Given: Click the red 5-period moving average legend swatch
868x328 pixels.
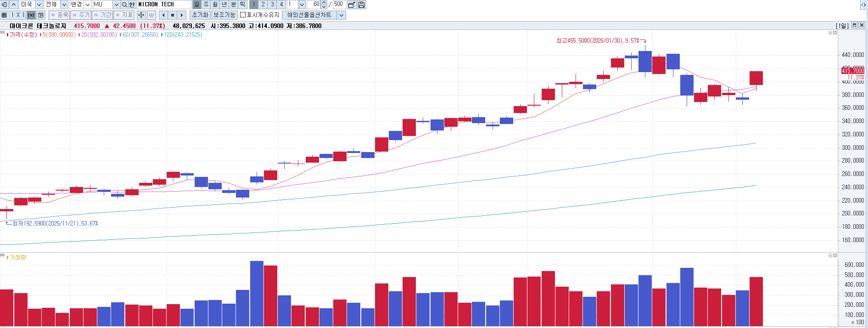Looking at the screenshot, I should point(41,35).
